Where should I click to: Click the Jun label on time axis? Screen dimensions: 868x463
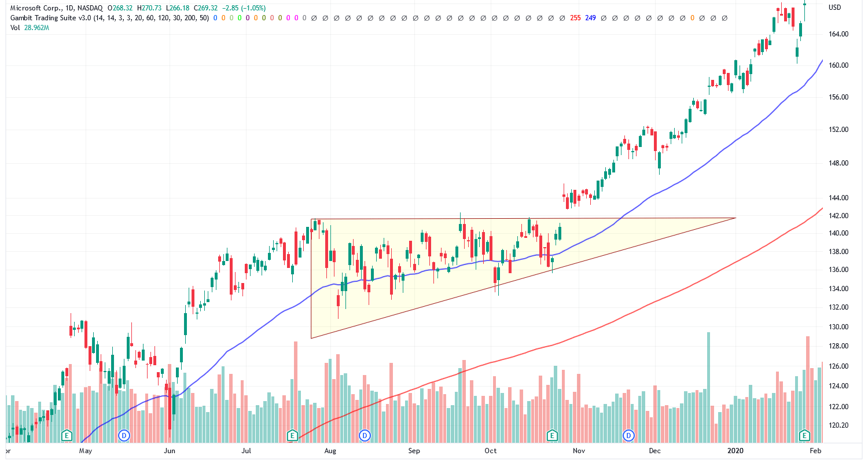coord(170,450)
